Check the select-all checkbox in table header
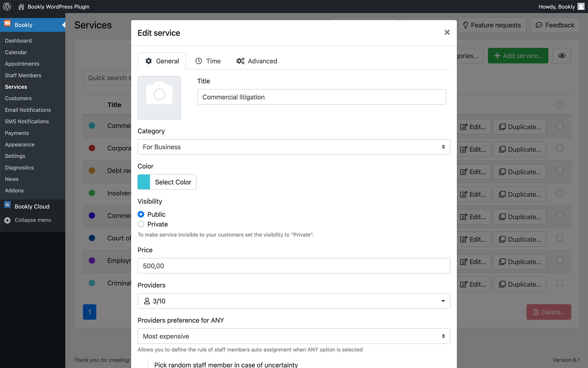This screenshot has height=368, width=588. click(x=559, y=105)
